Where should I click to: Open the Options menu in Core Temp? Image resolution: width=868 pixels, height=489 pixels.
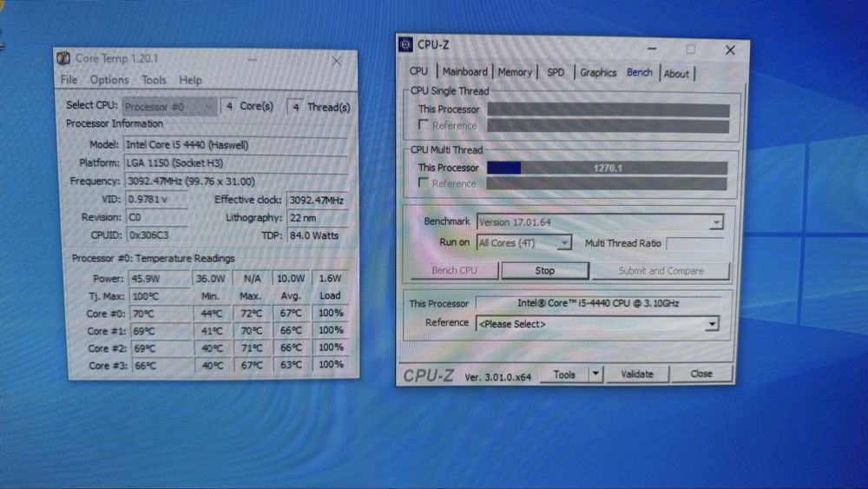point(109,80)
